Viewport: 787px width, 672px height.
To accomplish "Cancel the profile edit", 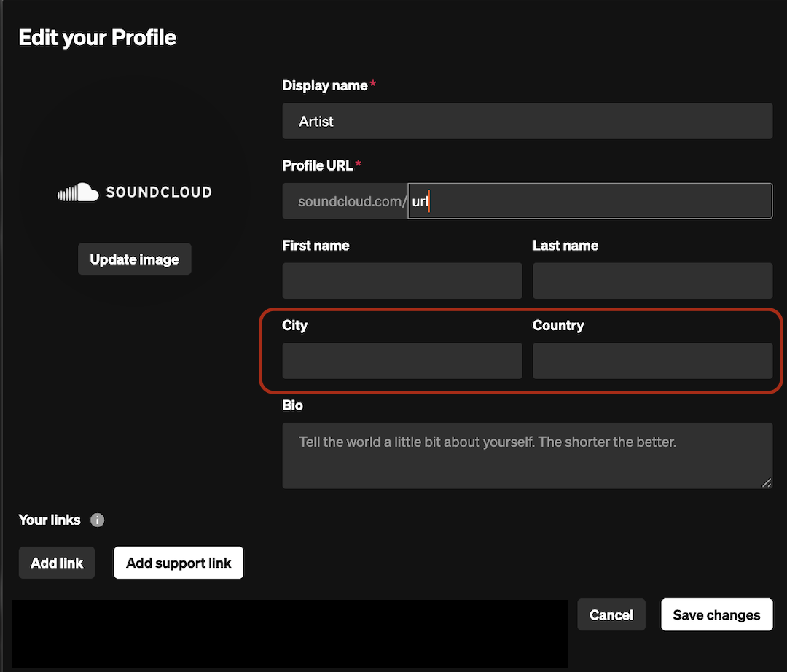I will (611, 615).
